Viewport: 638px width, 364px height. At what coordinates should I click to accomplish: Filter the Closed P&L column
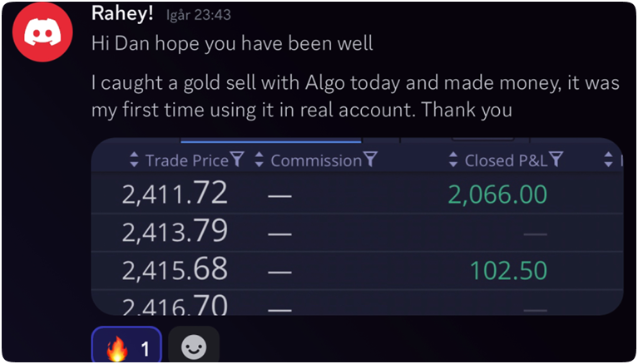click(556, 160)
